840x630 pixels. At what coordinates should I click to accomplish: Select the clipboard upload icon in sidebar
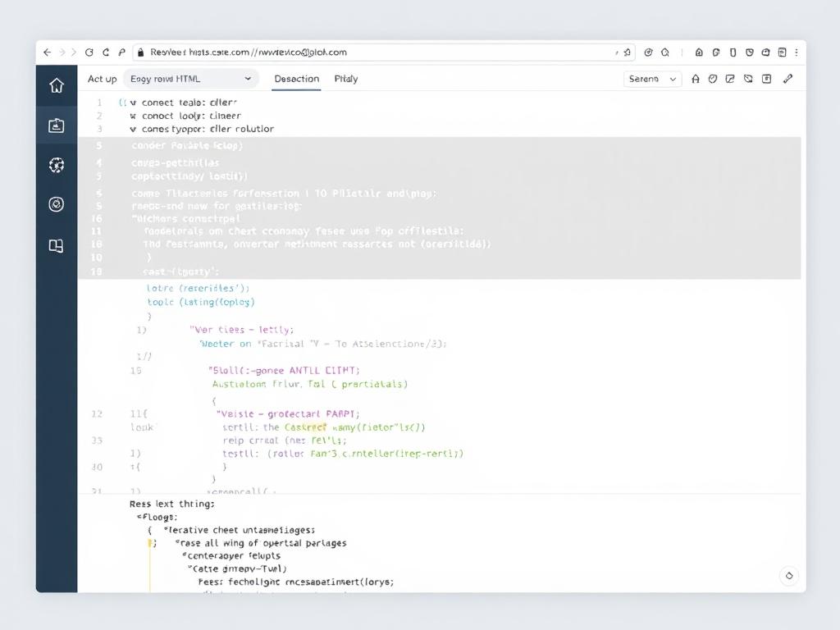tap(57, 126)
